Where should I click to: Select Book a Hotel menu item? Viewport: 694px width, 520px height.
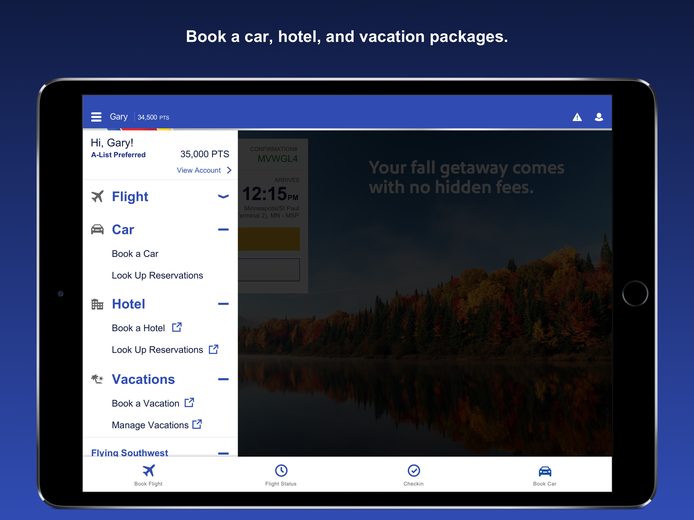(x=139, y=328)
